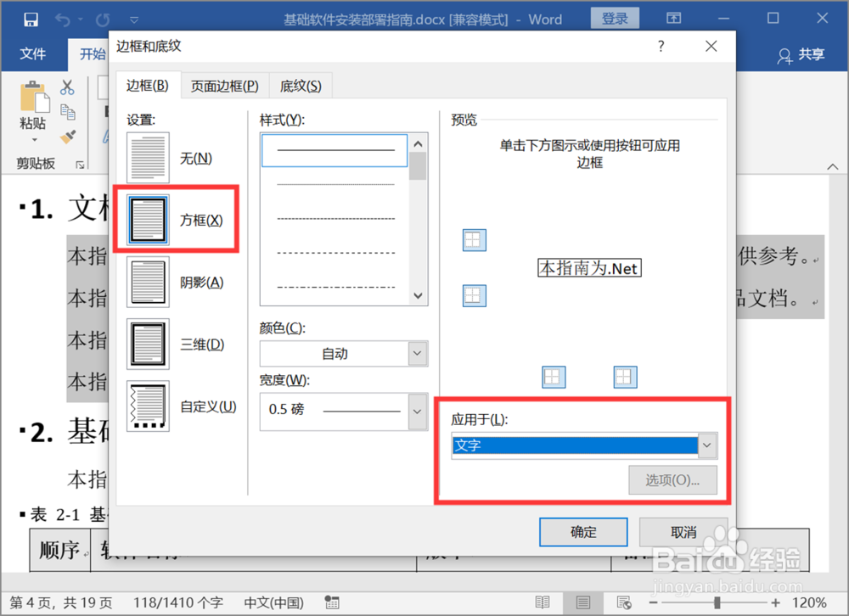849x616 pixels.
Task: Switch to the 页面边框 tab
Action: tap(224, 86)
